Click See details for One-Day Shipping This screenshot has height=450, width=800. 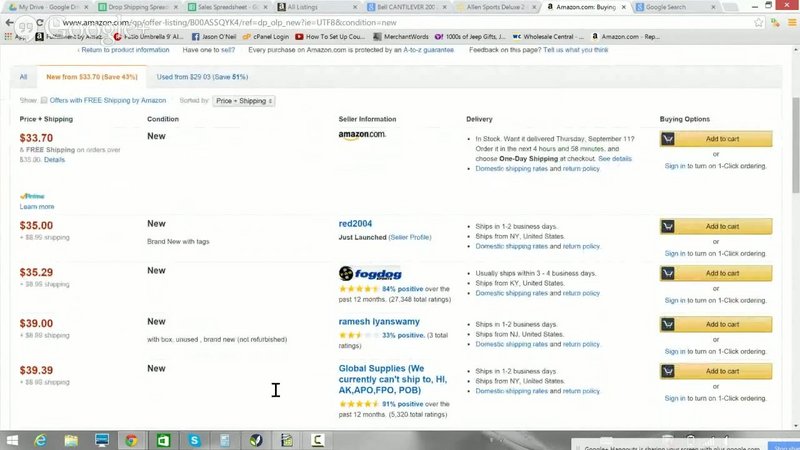click(615, 159)
